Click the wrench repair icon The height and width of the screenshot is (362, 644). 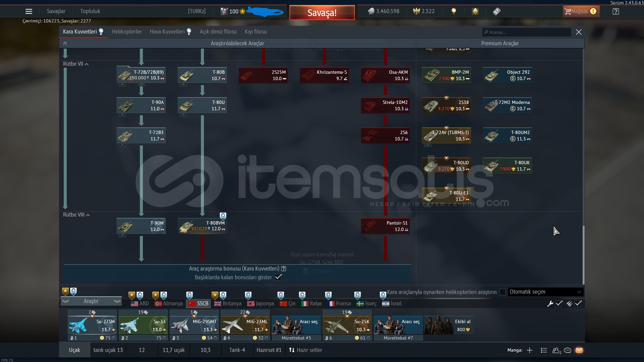coord(550,304)
